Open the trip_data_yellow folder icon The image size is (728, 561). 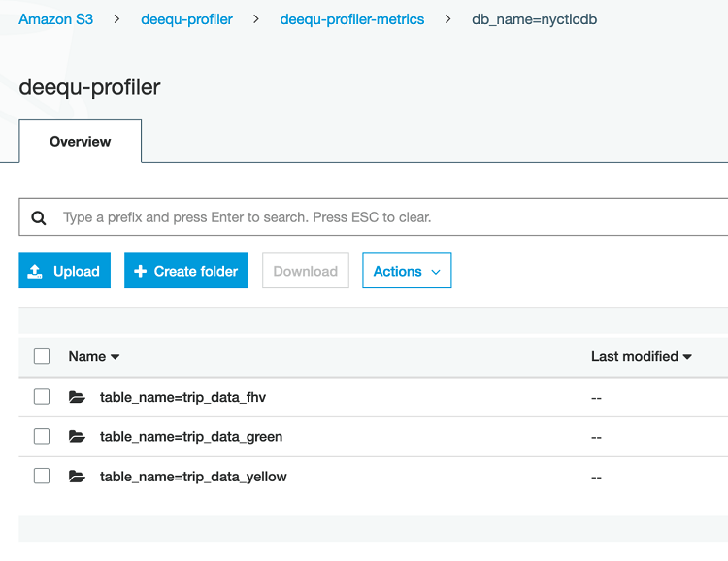pos(77,477)
